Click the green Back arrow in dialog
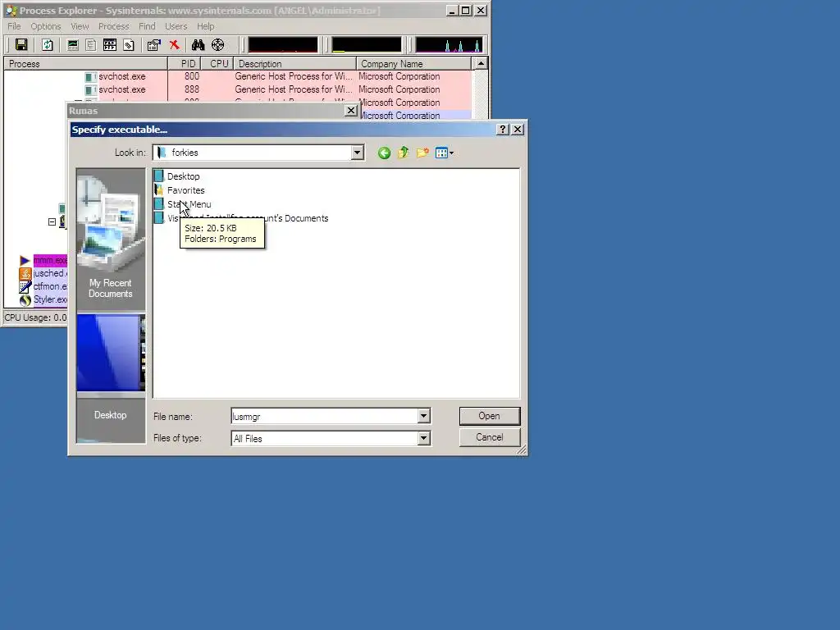Viewport: 840px width, 630px height. click(x=384, y=153)
